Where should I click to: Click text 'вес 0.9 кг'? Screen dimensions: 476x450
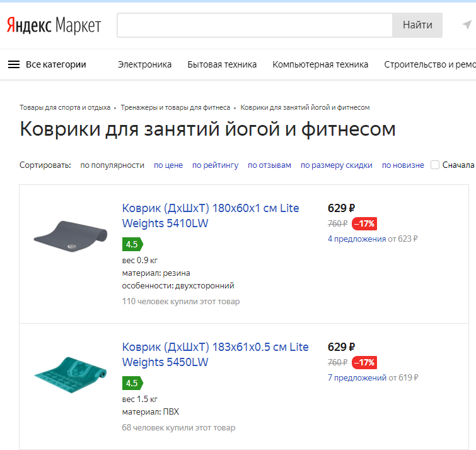139,261
